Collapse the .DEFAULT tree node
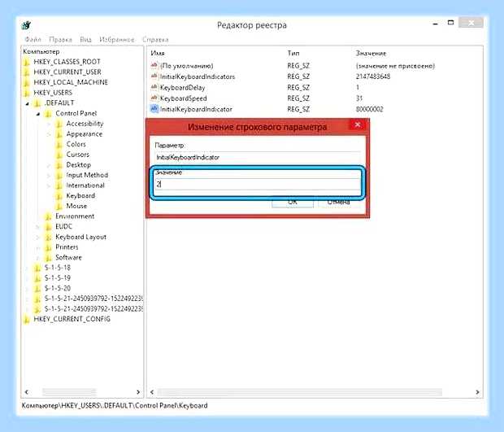 click(x=28, y=103)
